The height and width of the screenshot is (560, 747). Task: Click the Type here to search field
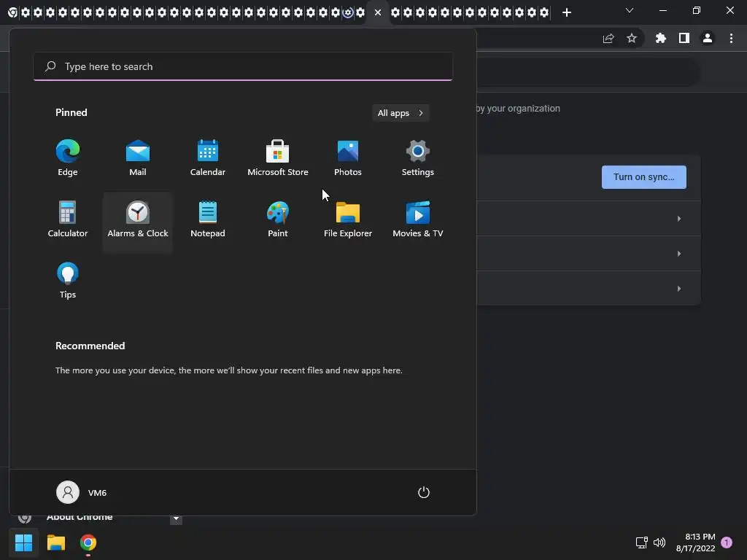243,66
